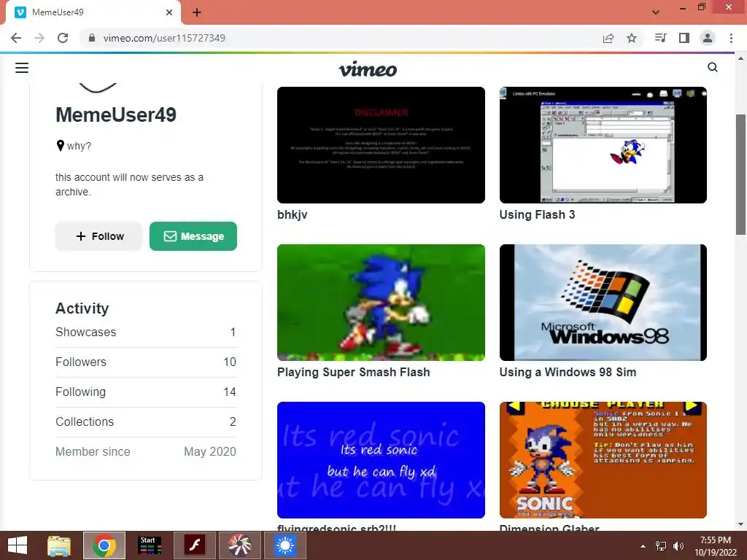The width and height of the screenshot is (747, 560).
Task: Click 'Using a Windows 98 Sim' title
Action: tap(568, 373)
